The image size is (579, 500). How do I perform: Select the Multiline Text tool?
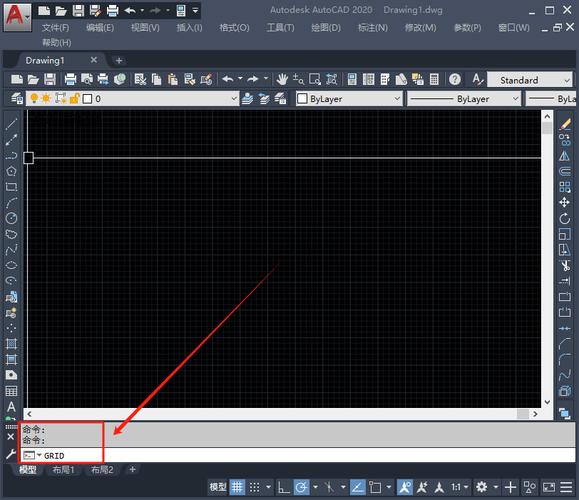(11, 407)
